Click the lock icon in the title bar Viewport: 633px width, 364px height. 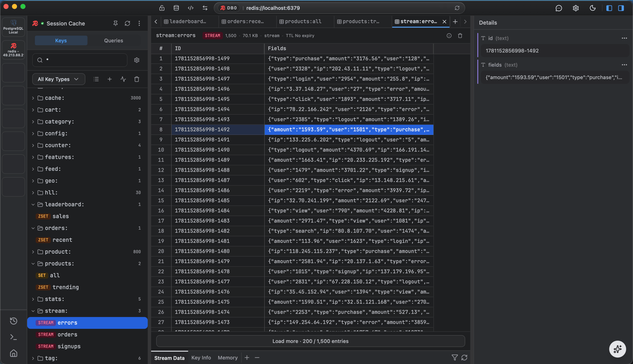162,8
